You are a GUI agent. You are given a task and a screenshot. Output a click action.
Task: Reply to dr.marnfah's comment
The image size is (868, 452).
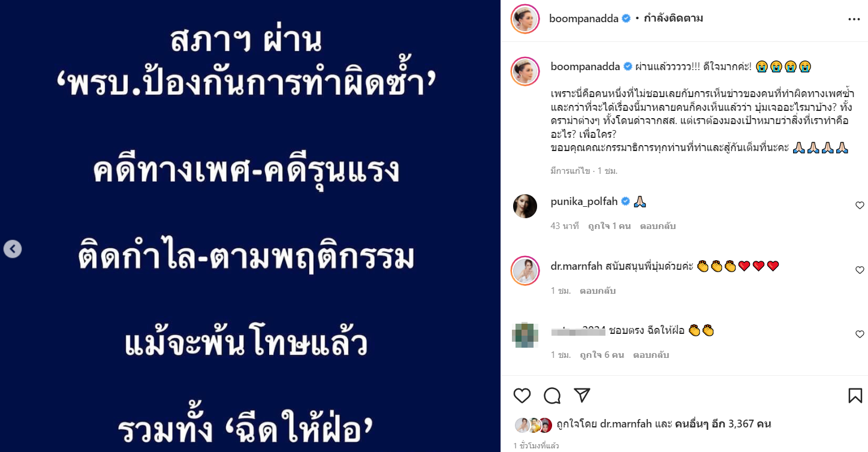tap(598, 291)
